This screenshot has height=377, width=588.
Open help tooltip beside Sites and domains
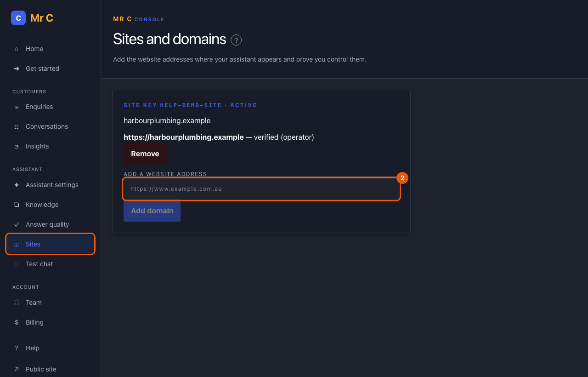pyautogui.click(x=236, y=40)
